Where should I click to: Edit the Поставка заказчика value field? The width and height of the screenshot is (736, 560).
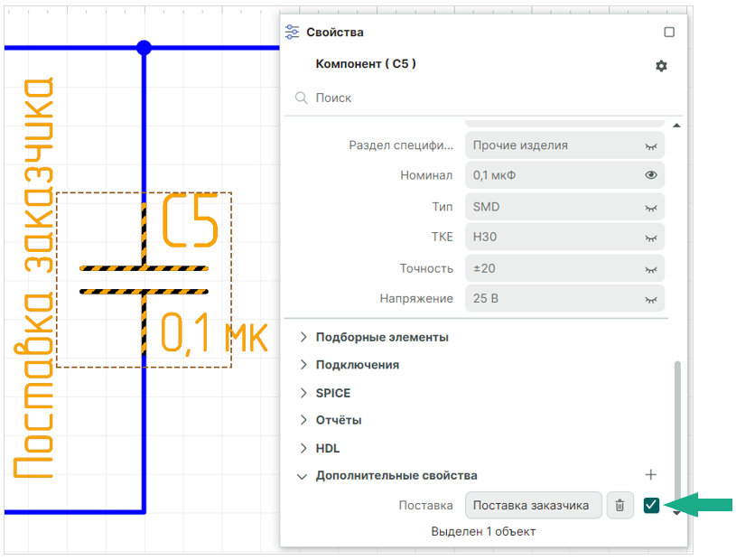pos(534,506)
